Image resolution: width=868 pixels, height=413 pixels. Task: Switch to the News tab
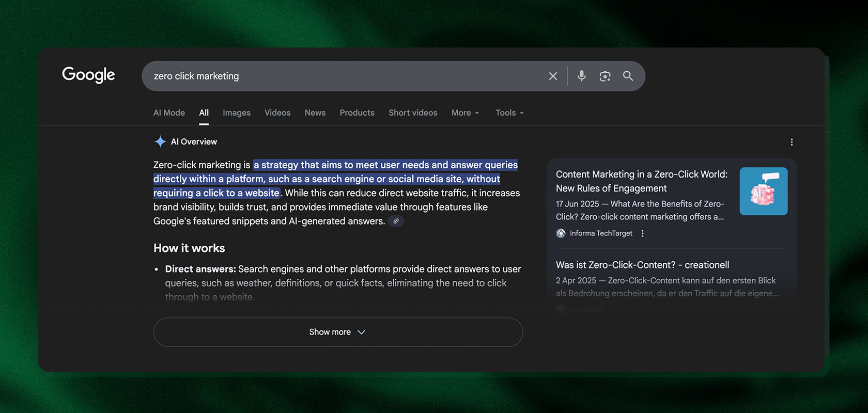315,113
